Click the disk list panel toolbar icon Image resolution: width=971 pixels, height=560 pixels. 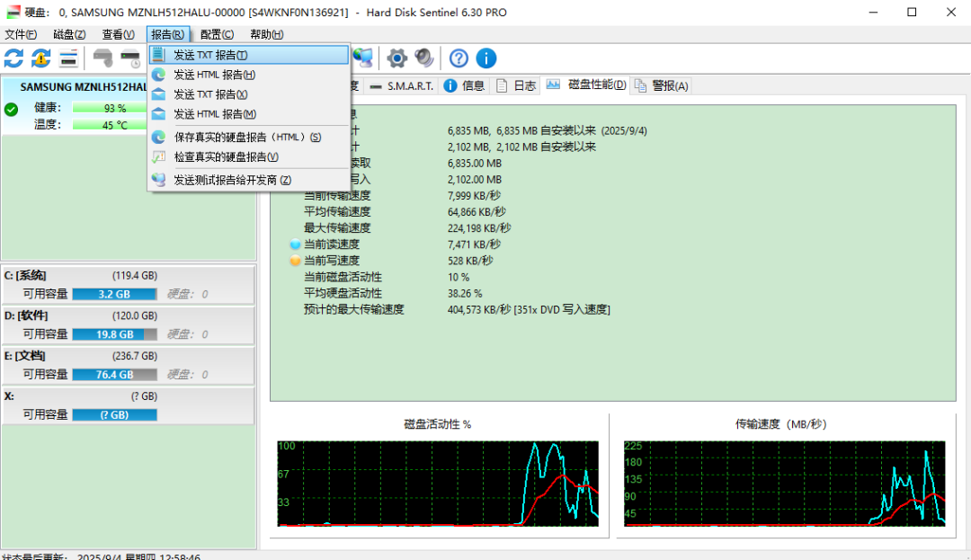pos(68,58)
